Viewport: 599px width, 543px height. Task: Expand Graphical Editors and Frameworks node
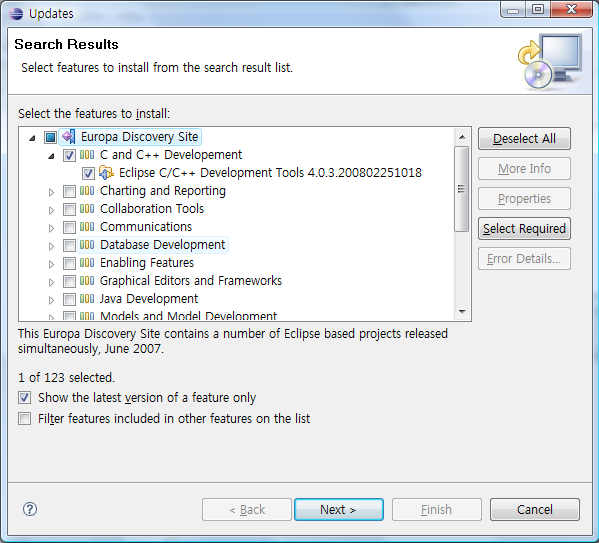pos(51,282)
